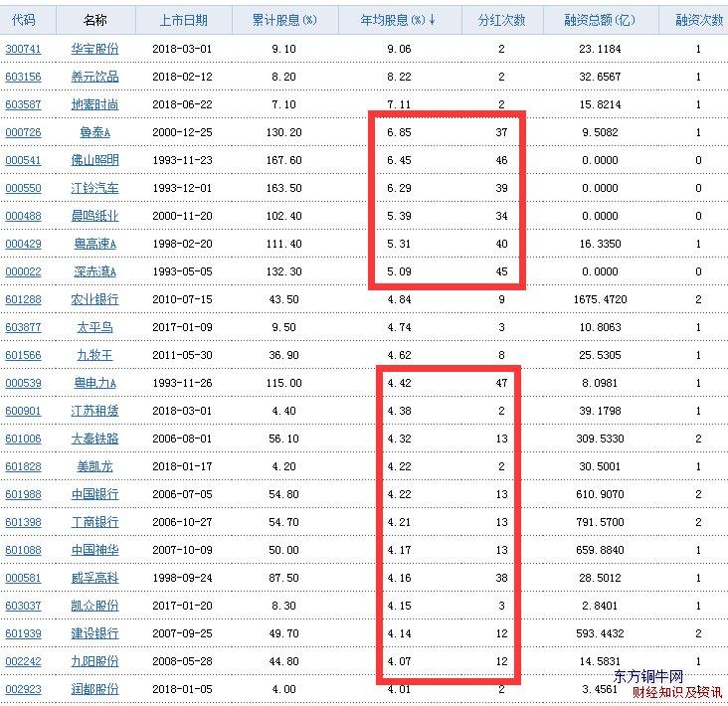Select the listing date 2010-07-15

(x=182, y=299)
